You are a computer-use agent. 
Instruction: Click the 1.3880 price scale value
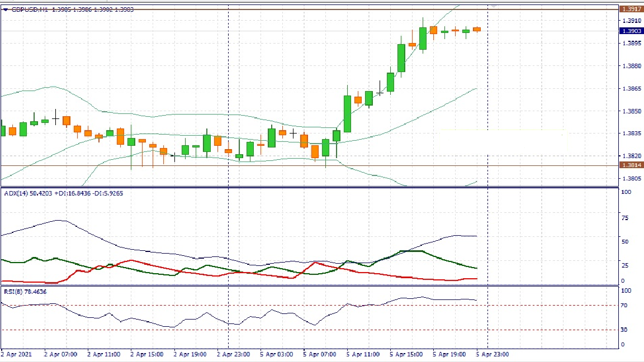631,66
